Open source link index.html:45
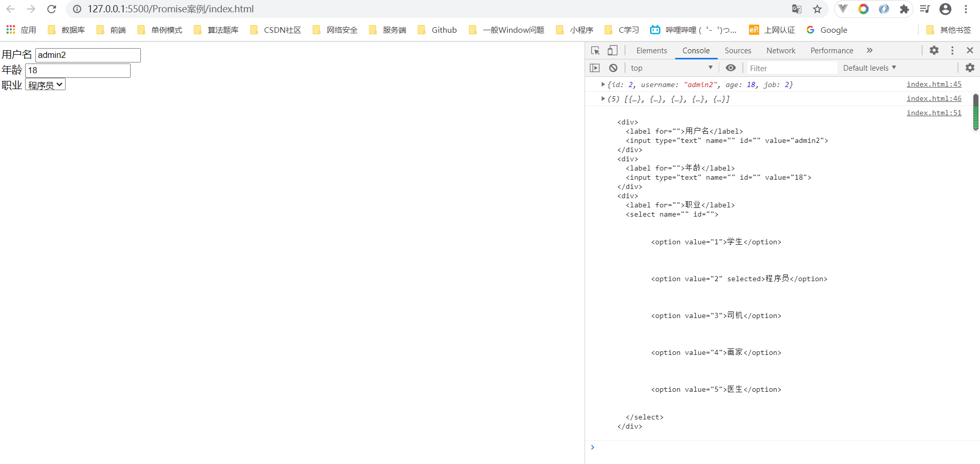Screen dimensions: 980x464 pos(934,85)
